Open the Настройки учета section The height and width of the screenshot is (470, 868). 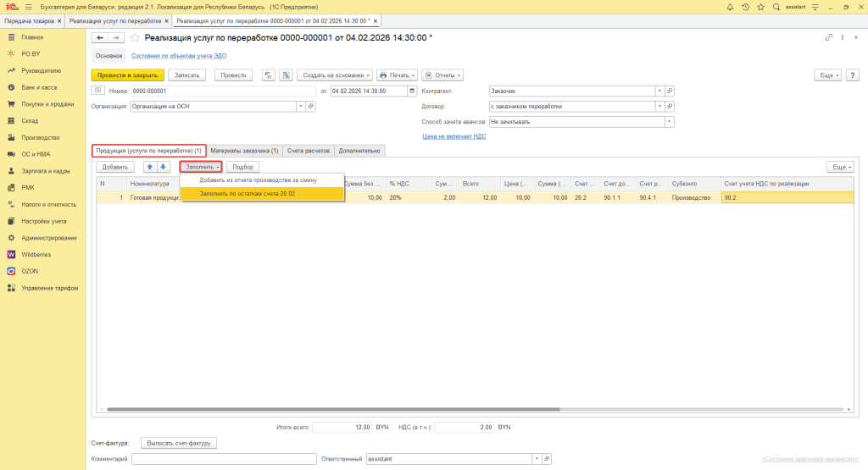[x=44, y=221]
